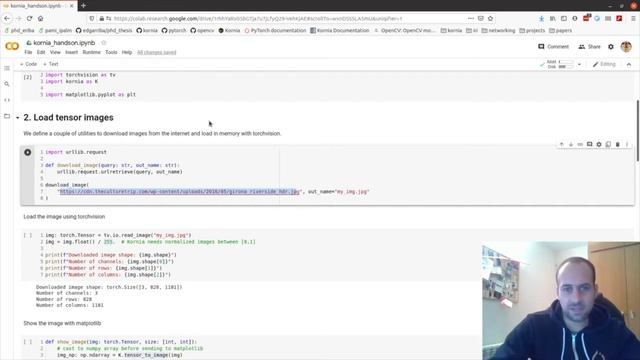Open page actions three-dot menu in address bar
This screenshot has height=360, width=640.
pyautogui.click(x=471, y=18)
